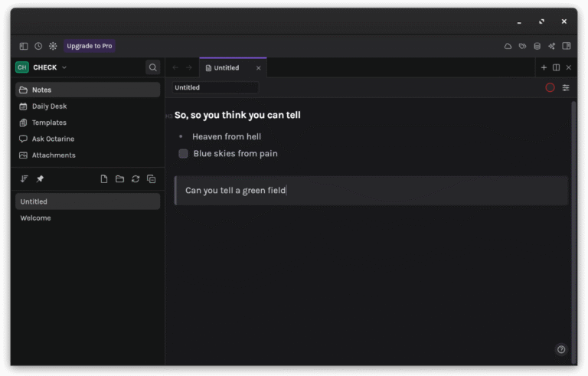
Task: Click the Upgrade to Pro button
Action: pos(89,46)
